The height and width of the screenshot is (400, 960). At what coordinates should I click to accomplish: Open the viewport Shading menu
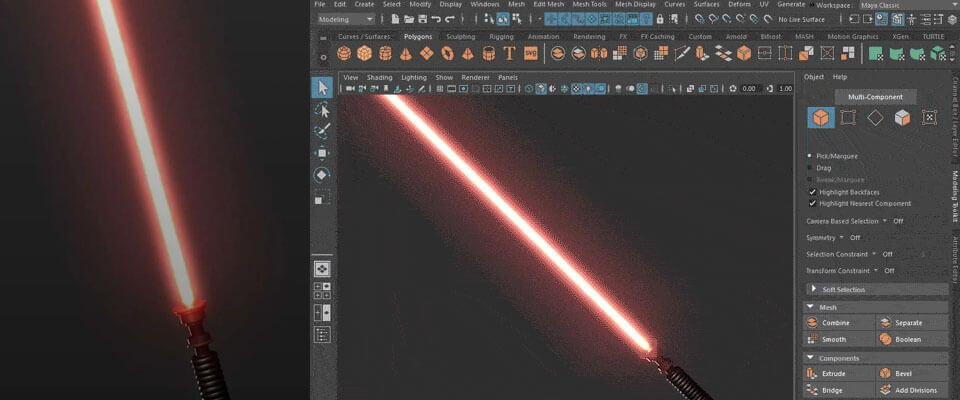[x=379, y=78]
